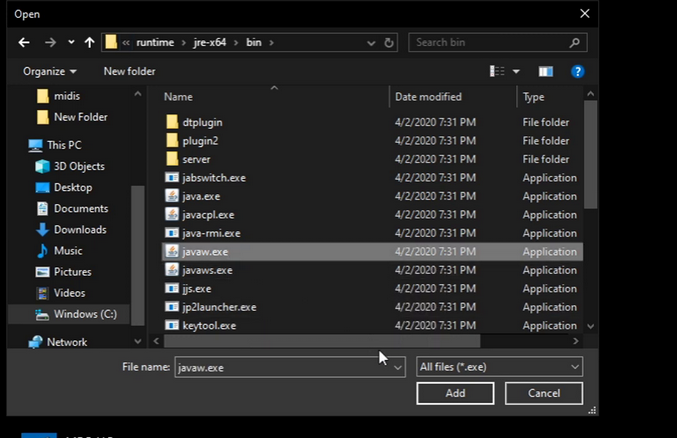Open the Change your view dropdown

click(516, 71)
